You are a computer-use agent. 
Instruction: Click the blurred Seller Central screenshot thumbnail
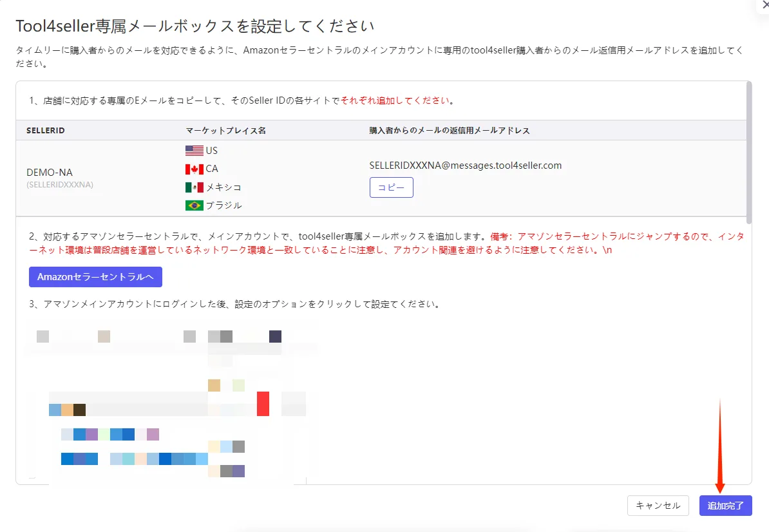pyautogui.click(x=172, y=404)
